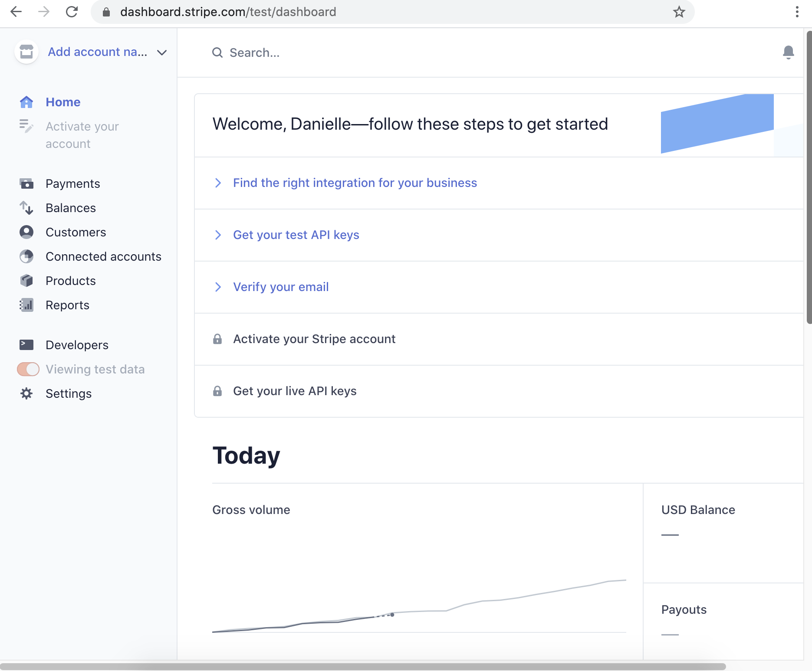Open the notifications bell

click(x=789, y=52)
